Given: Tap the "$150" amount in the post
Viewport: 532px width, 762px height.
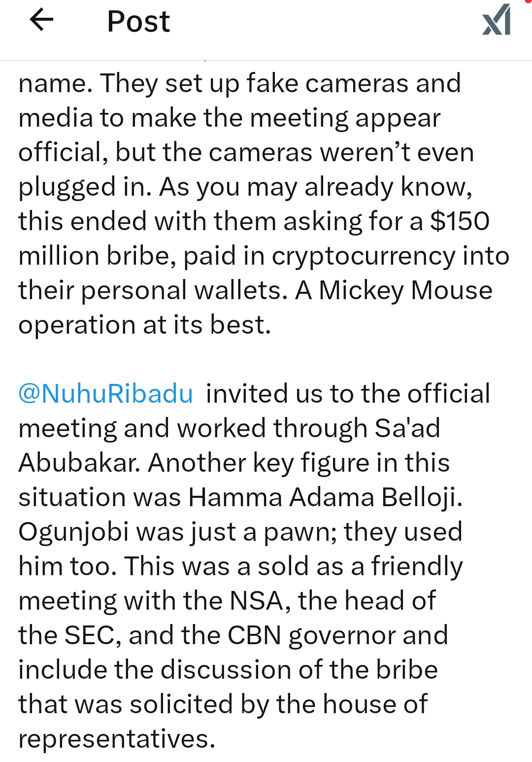Looking at the screenshot, I should pos(460,221).
